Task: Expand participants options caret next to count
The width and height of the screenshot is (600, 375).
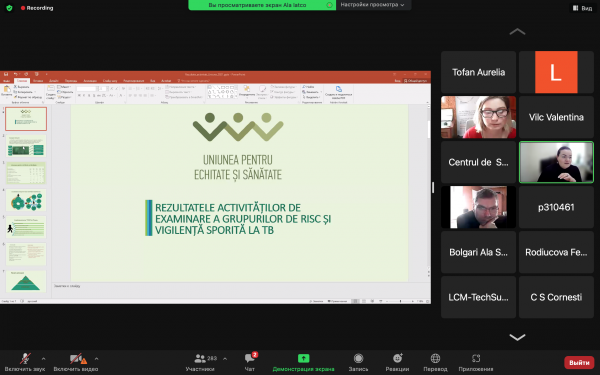Action: (225, 359)
